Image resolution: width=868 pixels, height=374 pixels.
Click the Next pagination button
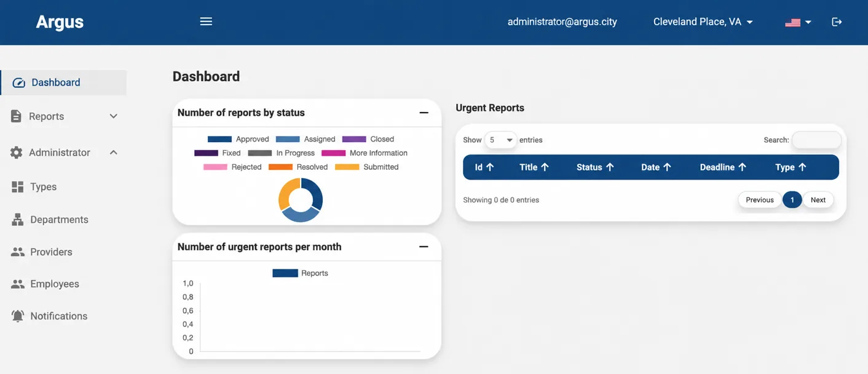point(818,200)
